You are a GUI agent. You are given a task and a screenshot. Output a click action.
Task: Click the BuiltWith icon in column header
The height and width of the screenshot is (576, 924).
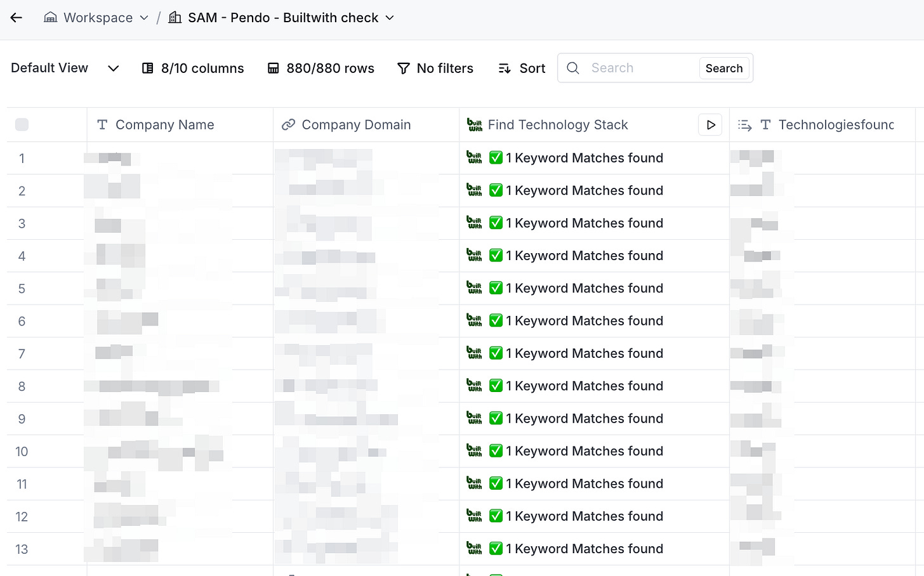[x=475, y=124]
